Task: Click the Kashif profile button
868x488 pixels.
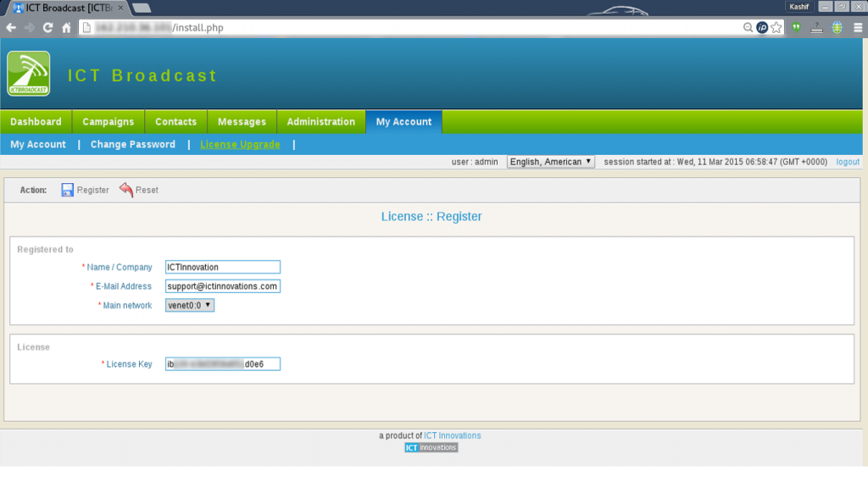Action: point(798,7)
